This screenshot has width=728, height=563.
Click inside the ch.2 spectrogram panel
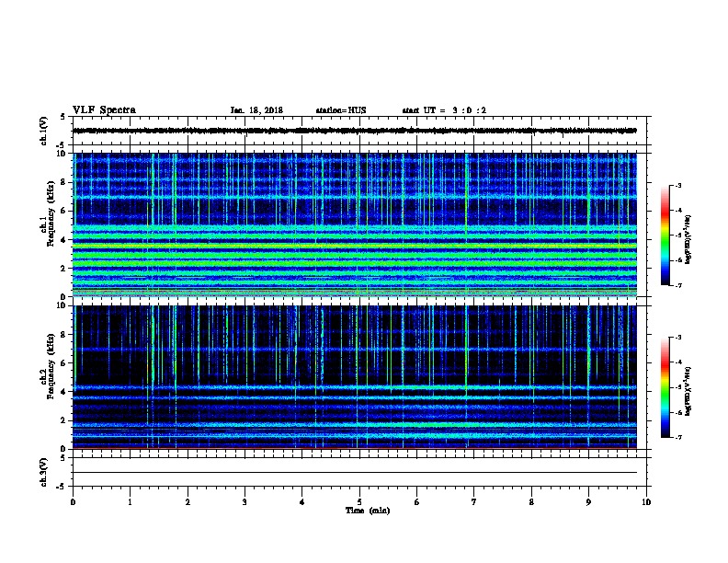355,377
